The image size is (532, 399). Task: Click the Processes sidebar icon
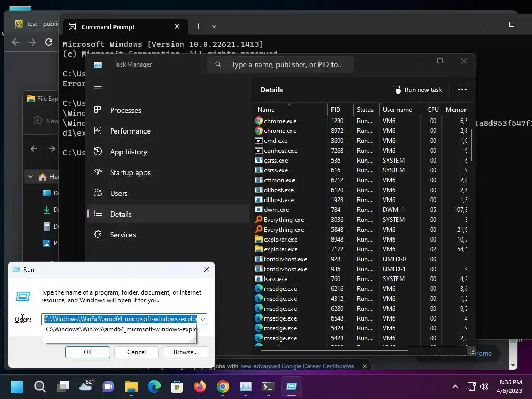(x=98, y=110)
